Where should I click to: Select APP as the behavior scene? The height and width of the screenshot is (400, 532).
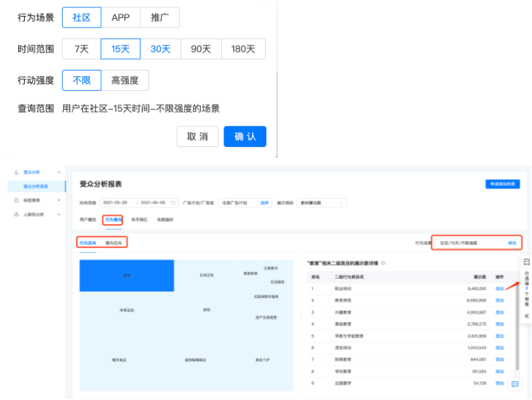pos(121,17)
